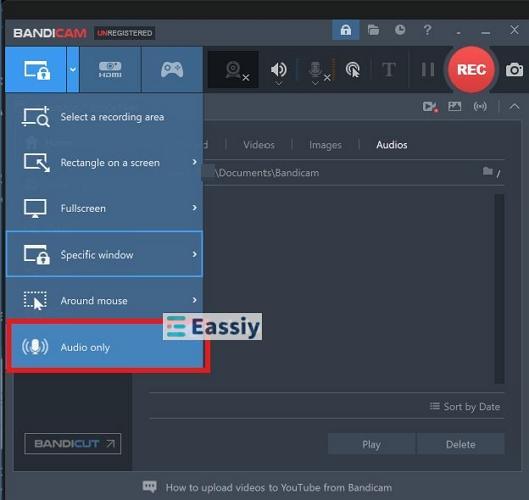Click the Rectangle on a screen icon

click(36, 163)
